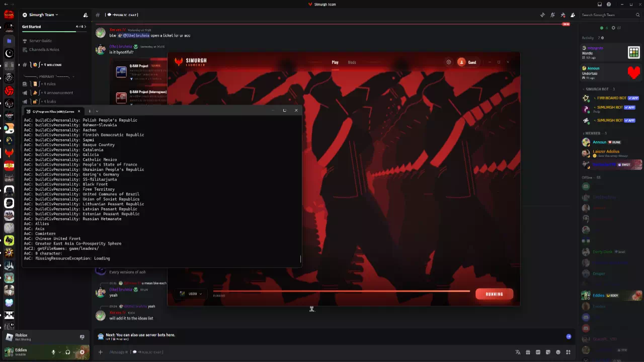The width and height of the screenshot is (644, 362).
Task: Toggle the member list icon
Action: click(x=573, y=15)
